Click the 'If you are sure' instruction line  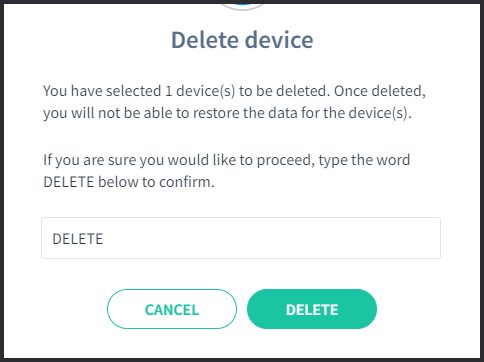coord(226,160)
